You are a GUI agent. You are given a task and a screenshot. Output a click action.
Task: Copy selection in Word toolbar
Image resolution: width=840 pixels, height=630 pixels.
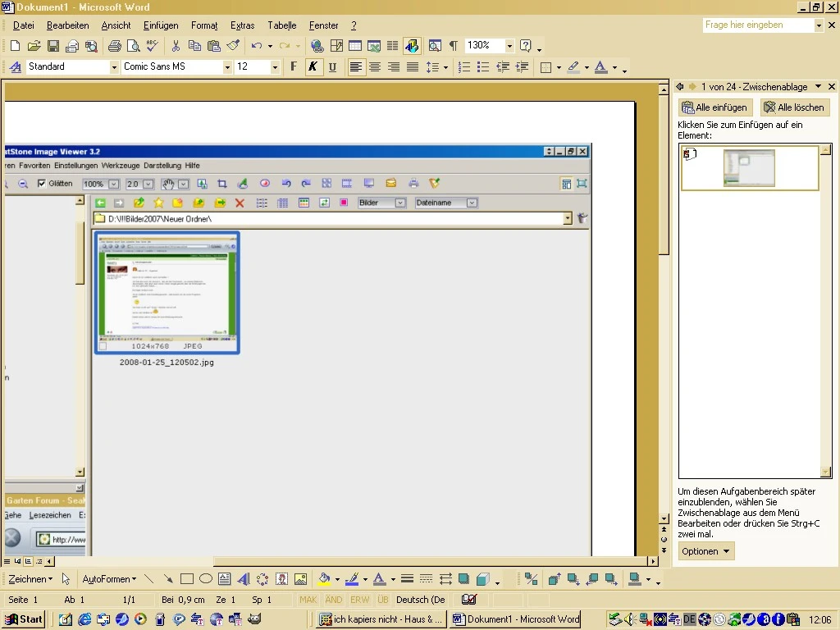coord(195,46)
